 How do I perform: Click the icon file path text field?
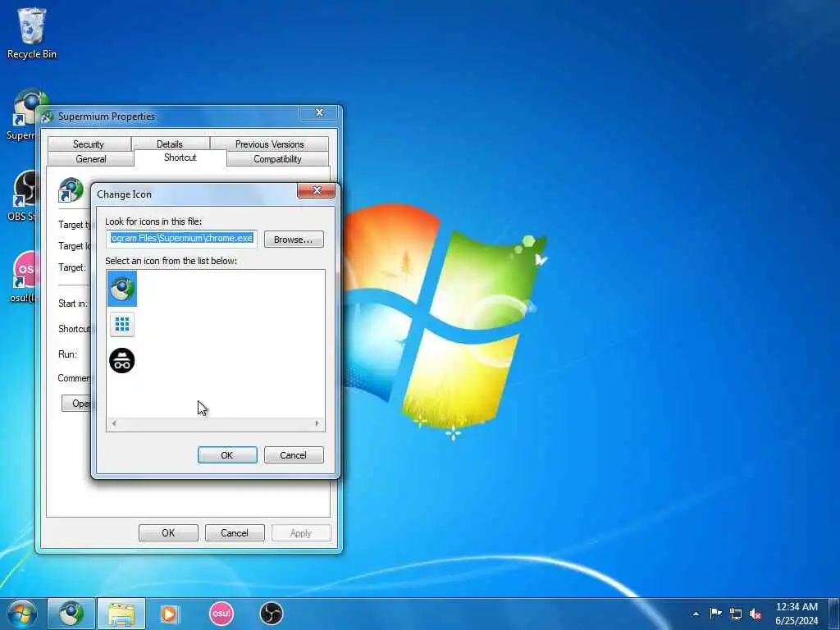[181, 239]
